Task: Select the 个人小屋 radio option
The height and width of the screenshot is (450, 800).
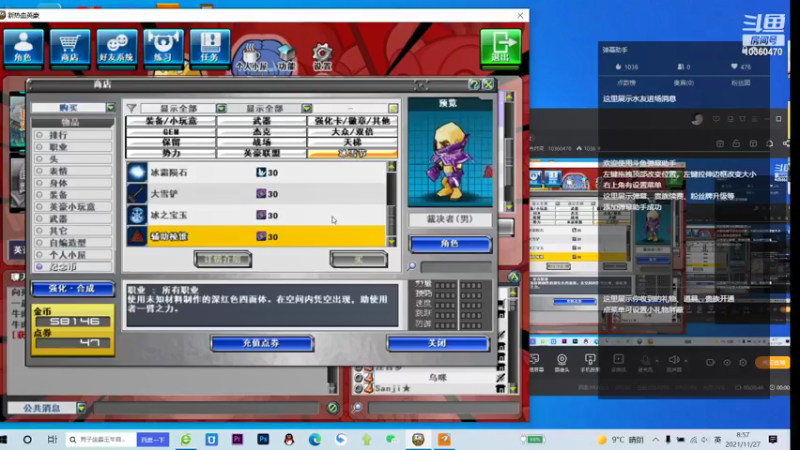Action: (39, 255)
